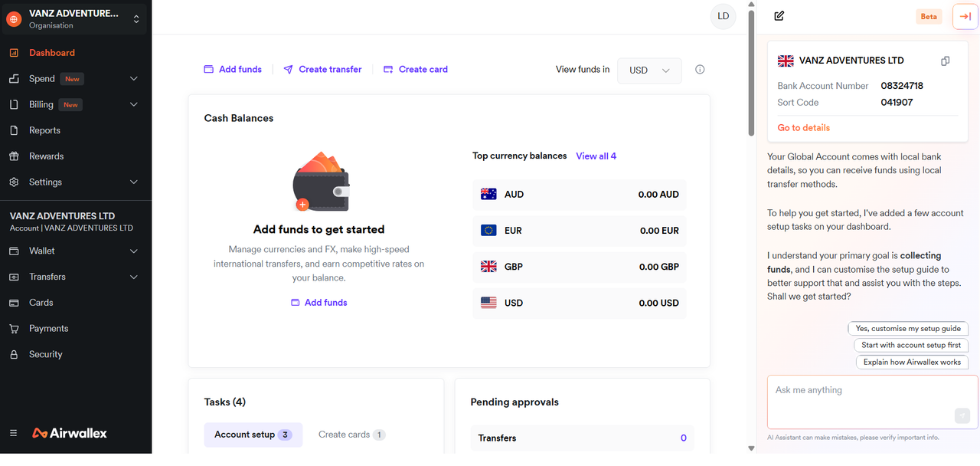This screenshot has height=466, width=980.
Task: Click the send message arrow icon
Action: (962, 415)
